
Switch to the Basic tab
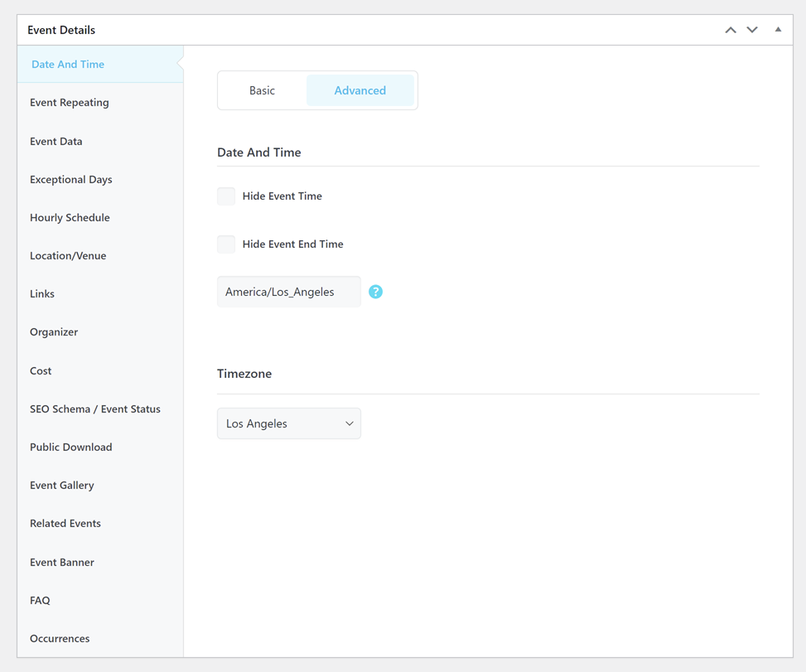[x=262, y=90]
